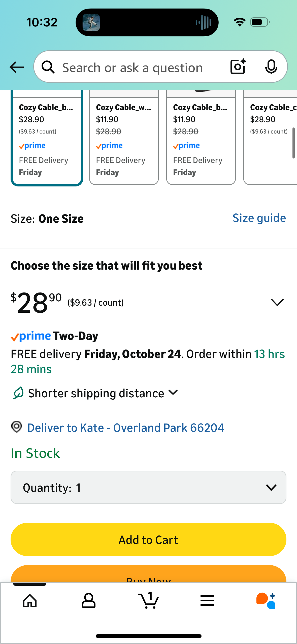Viewport: 297px width, 644px height.
Task: Tap the location pin icon
Action: tap(17, 427)
